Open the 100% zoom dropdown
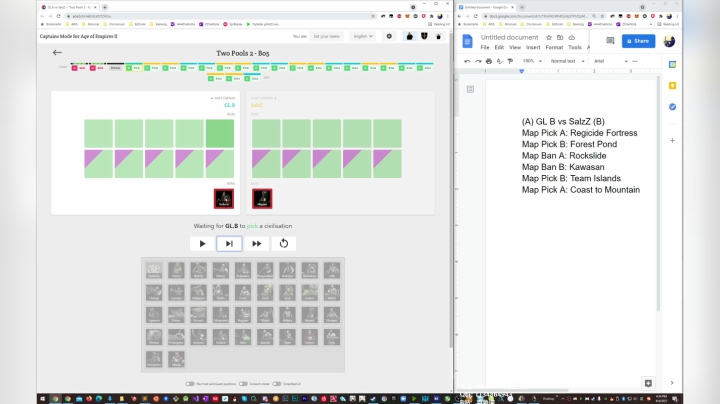 (532, 61)
